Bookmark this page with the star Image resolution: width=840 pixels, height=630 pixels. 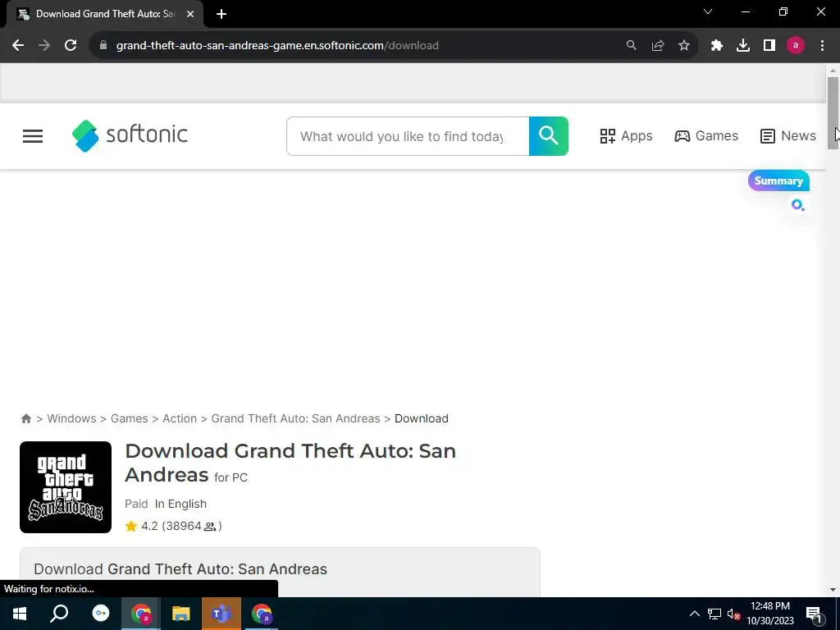point(684,46)
